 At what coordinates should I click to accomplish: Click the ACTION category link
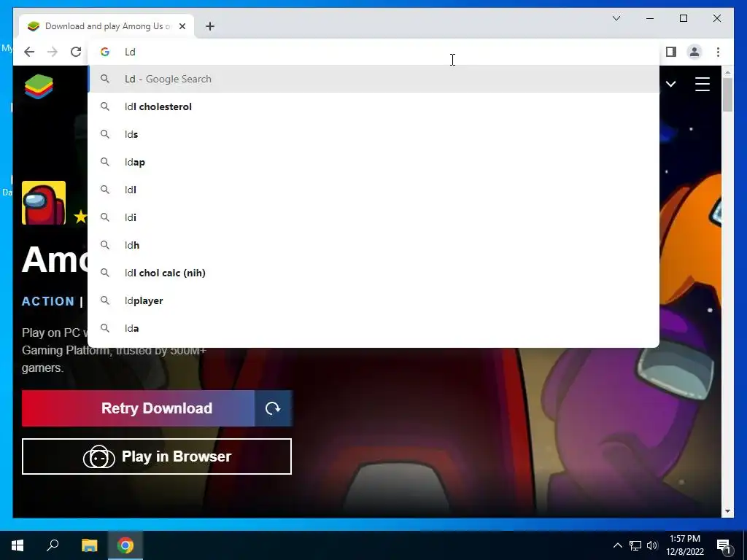point(48,301)
